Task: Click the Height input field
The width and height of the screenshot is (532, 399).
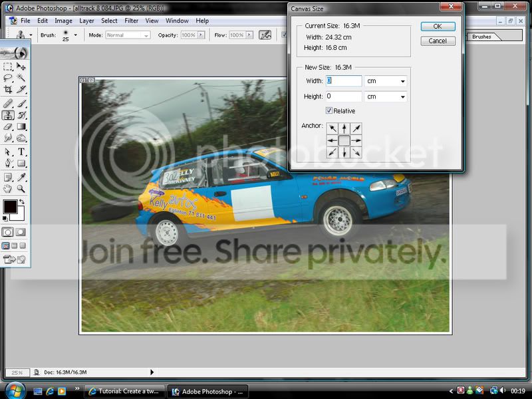Action: pyautogui.click(x=343, y=96)
